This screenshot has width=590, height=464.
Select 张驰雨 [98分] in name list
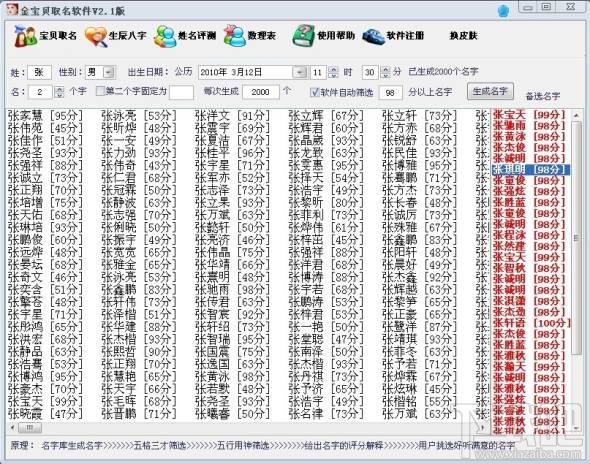pyautogui.click(x=232, y=289)
